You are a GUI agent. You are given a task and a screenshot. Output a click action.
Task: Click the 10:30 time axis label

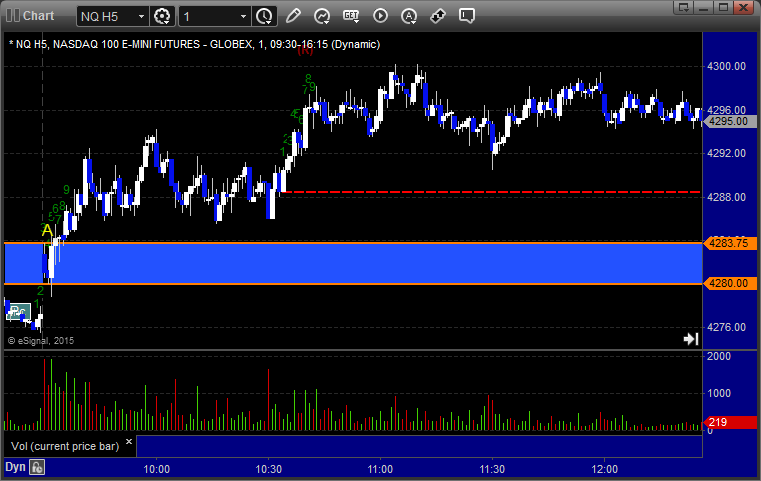pyautogui.click(x=268, y=469)
